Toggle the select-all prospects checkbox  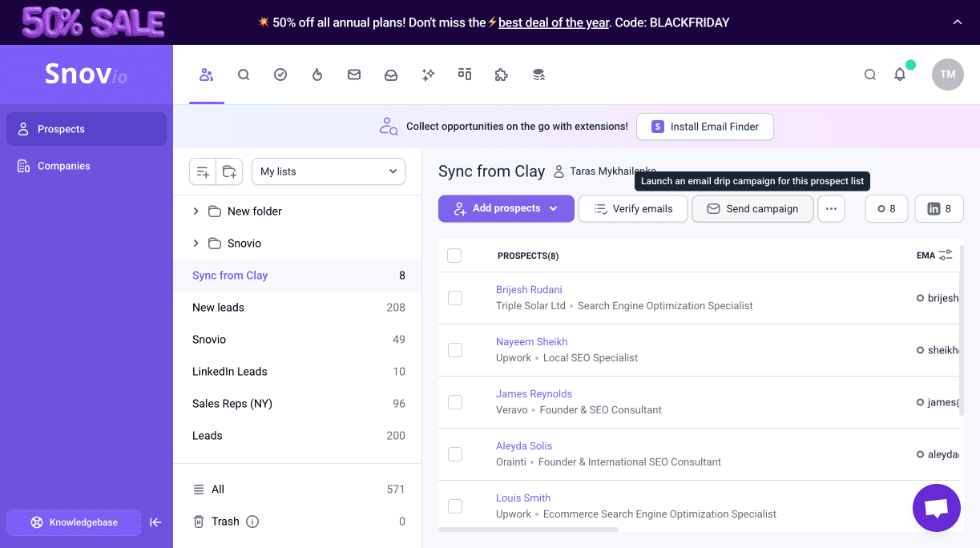tap(454, 256)
